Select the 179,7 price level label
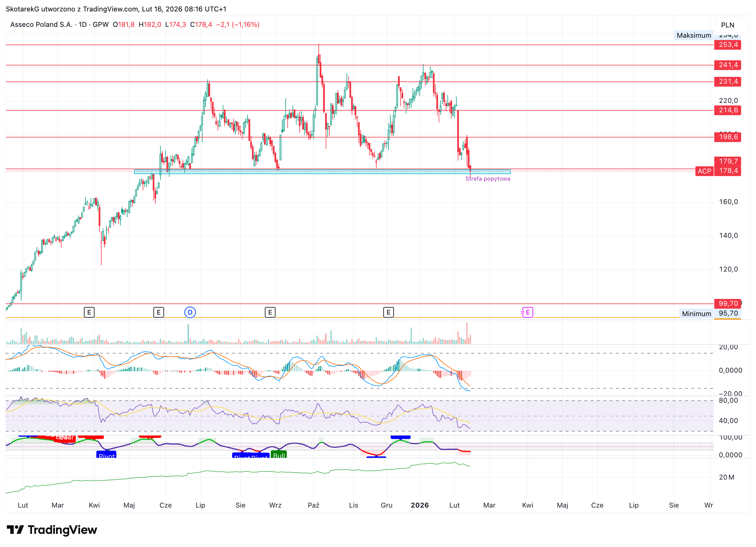Image resolution: width=756 pixels, height=547 pixels. [728, 161]
